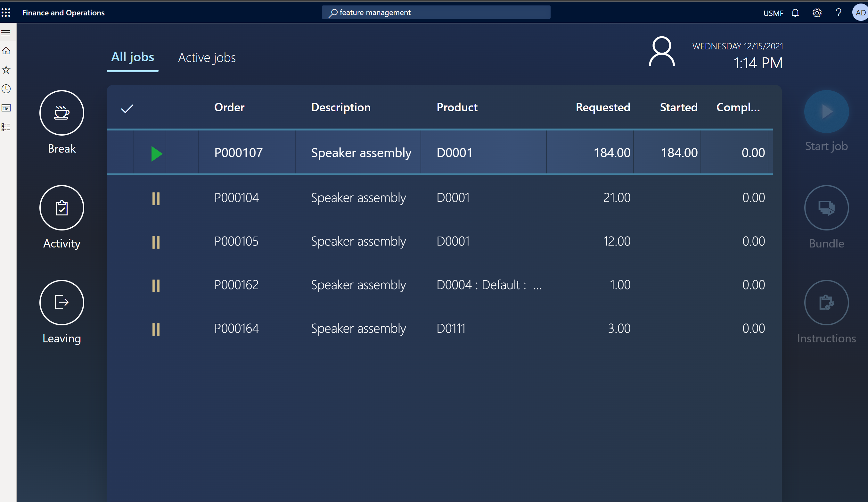The height and width of the screenshot is (502, 868).
Task: Click the feature management search box
Action: pos(436,13)
